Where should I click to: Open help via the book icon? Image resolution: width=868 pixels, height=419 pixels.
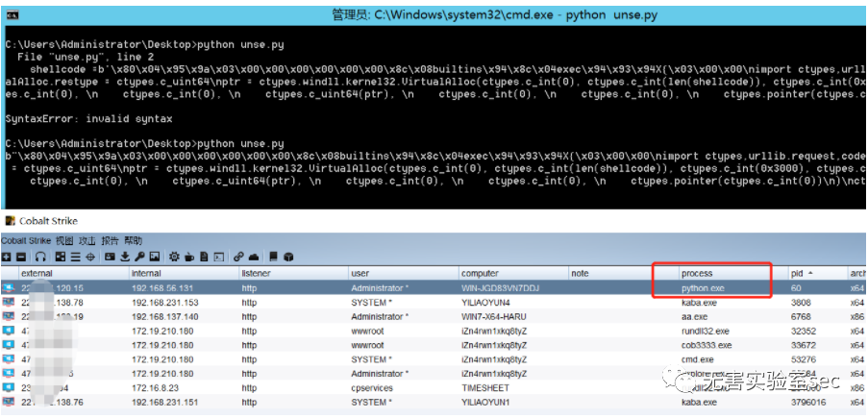pos(273,257)
